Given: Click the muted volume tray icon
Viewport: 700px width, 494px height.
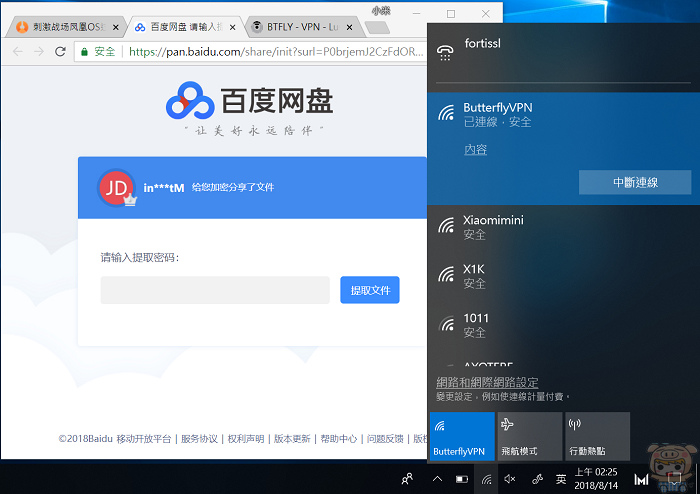Looking at the screenshot, I should pyautogui.click(x=510, y=479).
